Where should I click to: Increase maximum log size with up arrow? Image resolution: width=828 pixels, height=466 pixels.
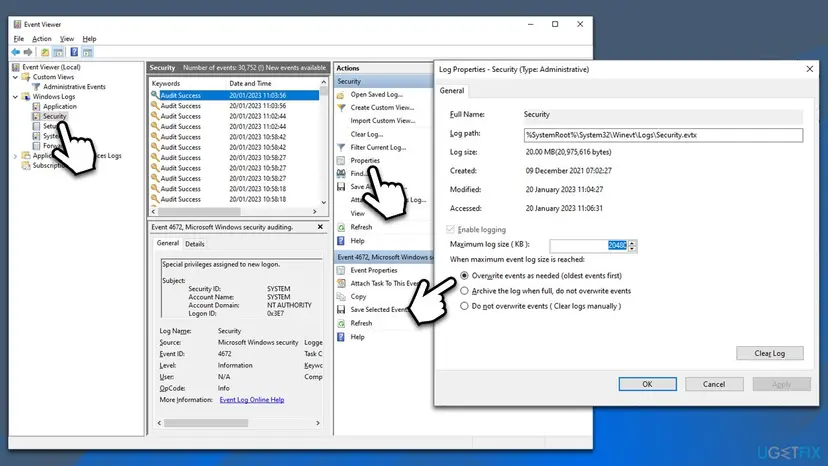632,243
